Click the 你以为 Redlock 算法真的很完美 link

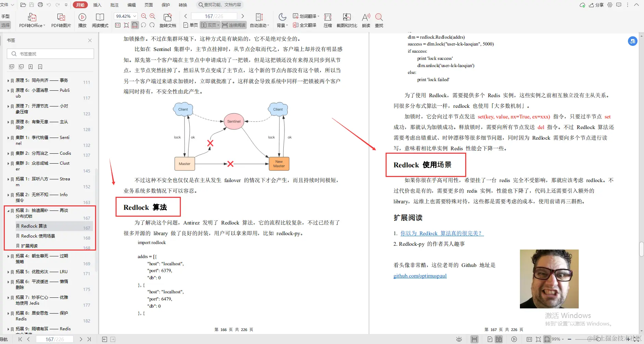pyautogui.click(x=441, y=233)
